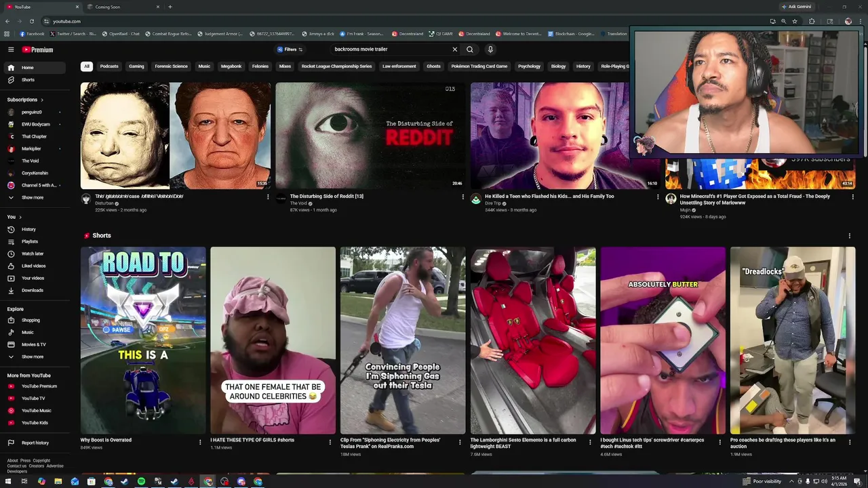Select the Psychology filter chip

point(529,66)
